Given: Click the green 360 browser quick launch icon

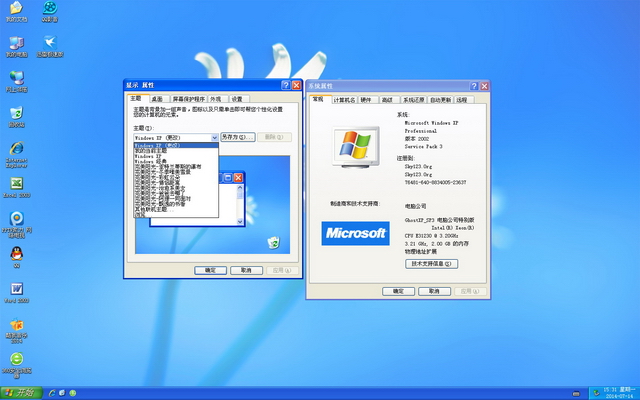Looking at the screenshot, I should click(73, 393).
